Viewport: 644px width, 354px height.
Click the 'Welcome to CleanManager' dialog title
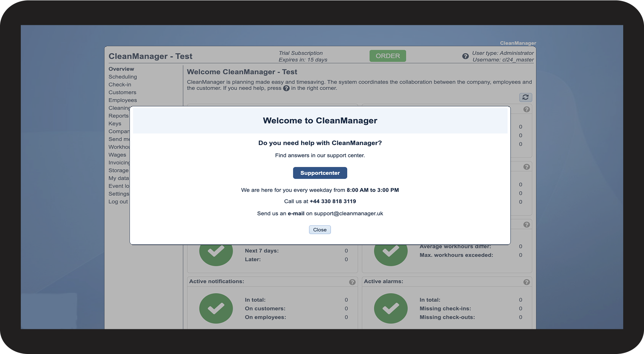coord(320,121)
